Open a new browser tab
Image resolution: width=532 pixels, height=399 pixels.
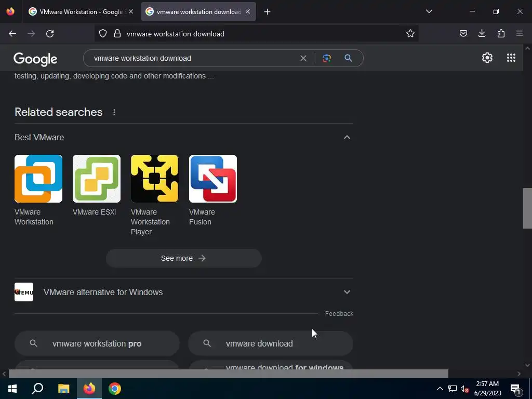point(268,12)
